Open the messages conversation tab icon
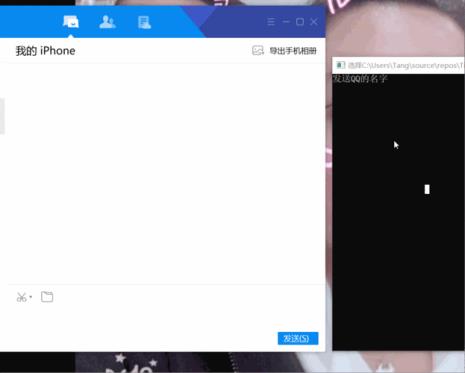 71,22
